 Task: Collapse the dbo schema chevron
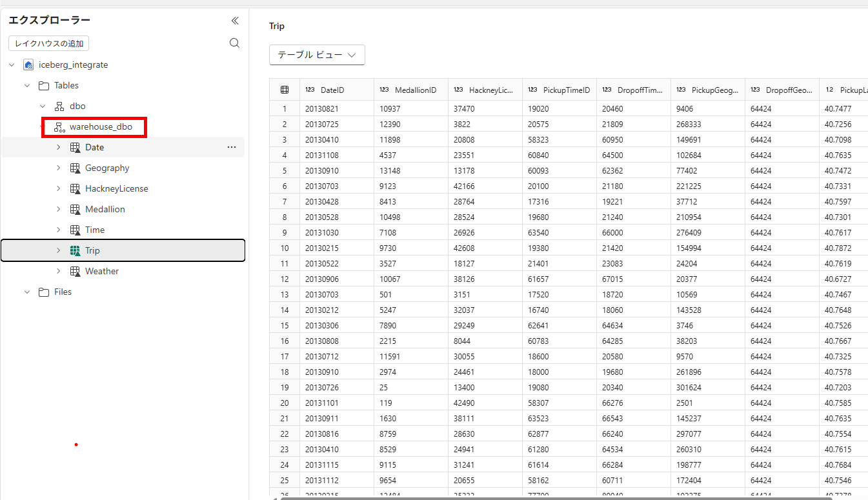[x=43, y=106]
